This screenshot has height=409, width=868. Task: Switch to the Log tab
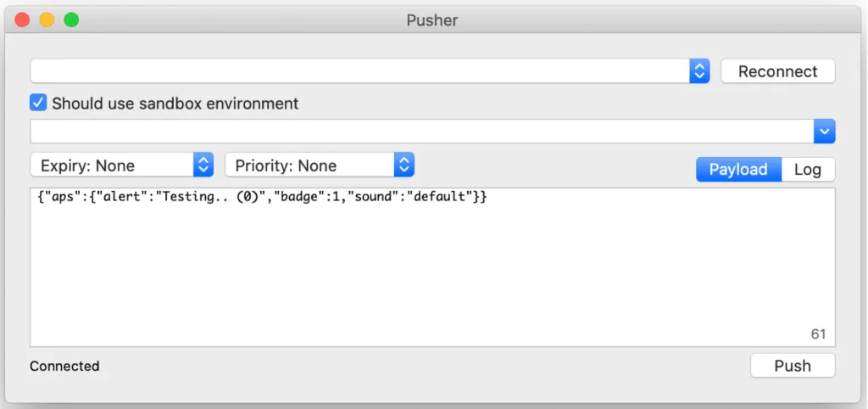click(808, 170)
